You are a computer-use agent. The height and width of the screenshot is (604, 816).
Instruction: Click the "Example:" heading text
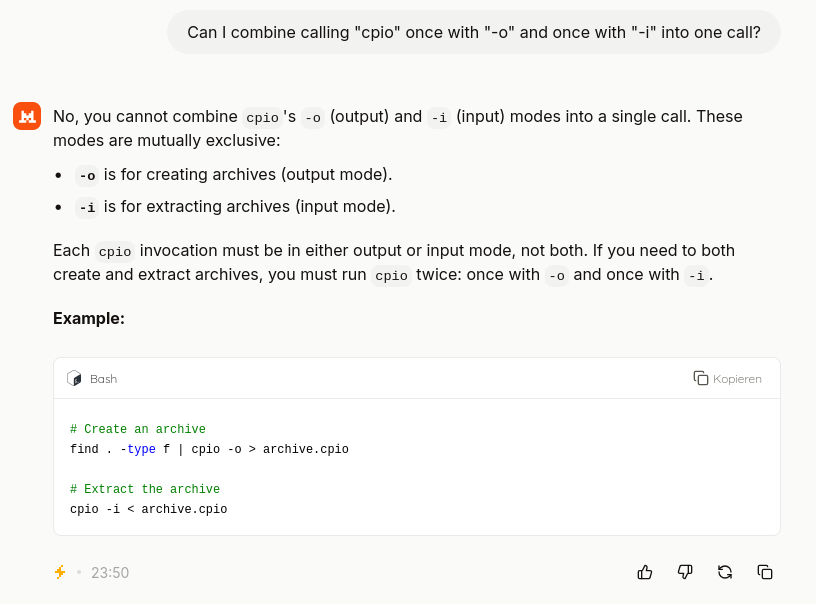89,318
